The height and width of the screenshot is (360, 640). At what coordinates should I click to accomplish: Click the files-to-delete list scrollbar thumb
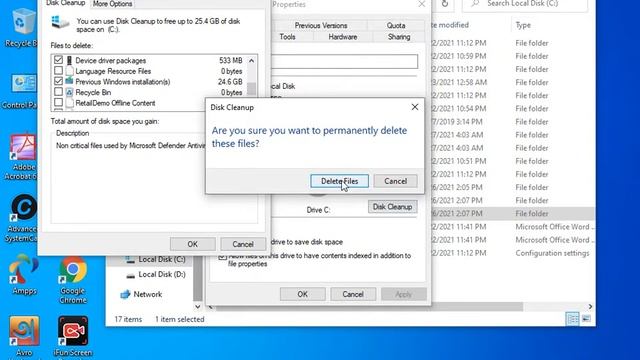(251, 88)
